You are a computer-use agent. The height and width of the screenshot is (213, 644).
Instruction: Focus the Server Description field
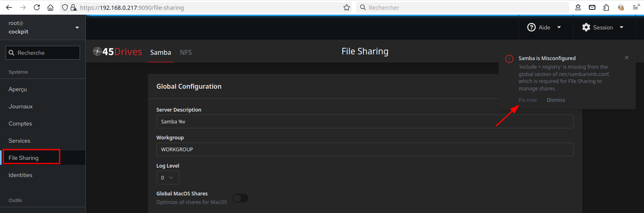tap(365, 121)
